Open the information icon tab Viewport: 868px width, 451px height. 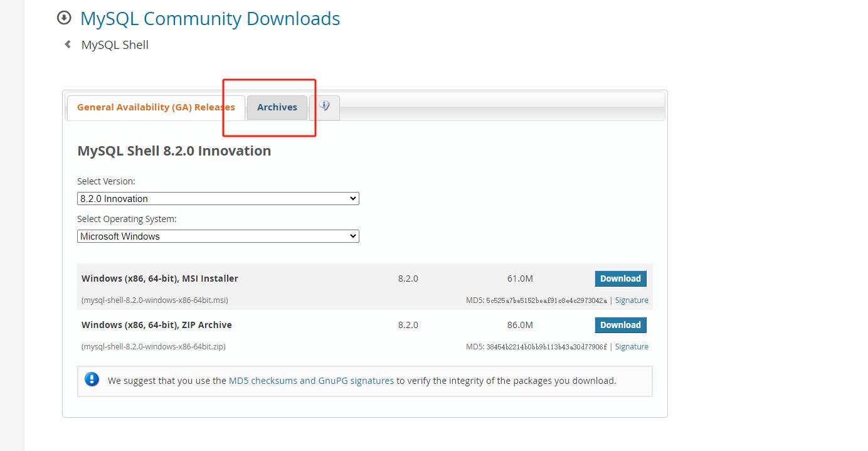coord(324,107)
